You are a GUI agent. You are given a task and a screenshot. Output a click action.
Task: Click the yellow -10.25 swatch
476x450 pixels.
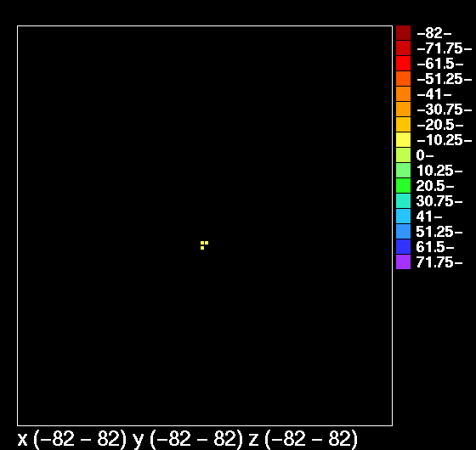(x=403, y=140)
